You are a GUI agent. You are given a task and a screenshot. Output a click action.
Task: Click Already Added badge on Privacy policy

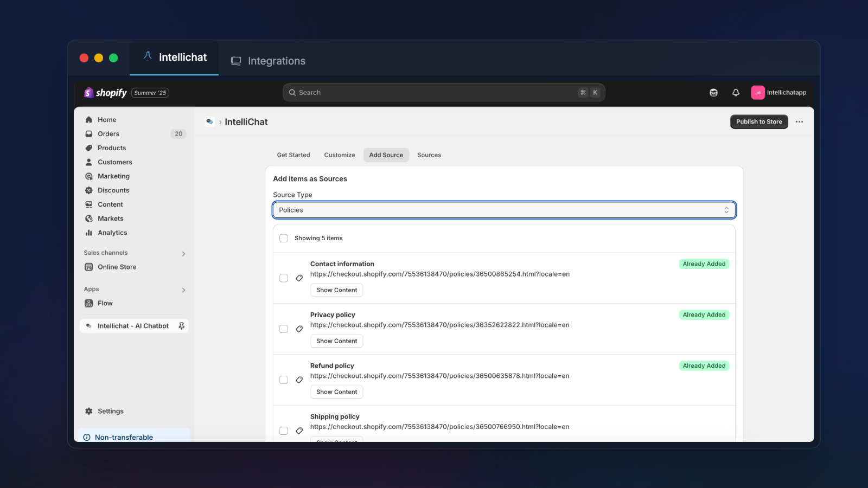pyautogui.click(x=704, y=315)
